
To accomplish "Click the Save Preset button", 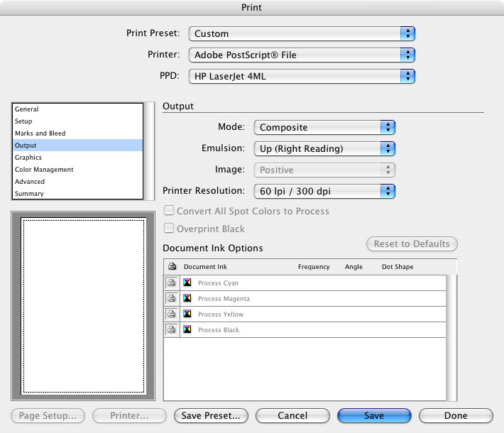I will [212, 416].
